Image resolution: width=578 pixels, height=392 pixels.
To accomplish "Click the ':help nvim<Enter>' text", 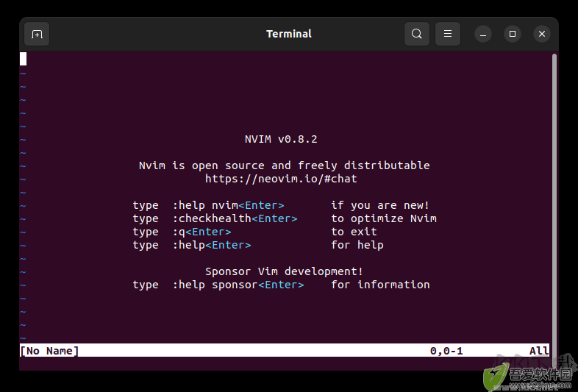I will (x=228, y=205).
